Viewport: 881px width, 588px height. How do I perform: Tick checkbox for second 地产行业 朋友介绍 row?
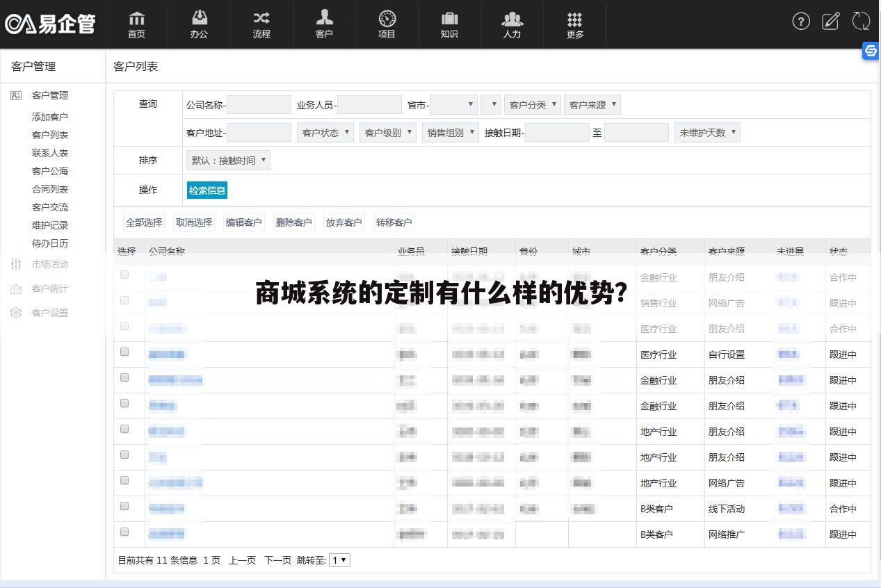(x=124, y=455)
